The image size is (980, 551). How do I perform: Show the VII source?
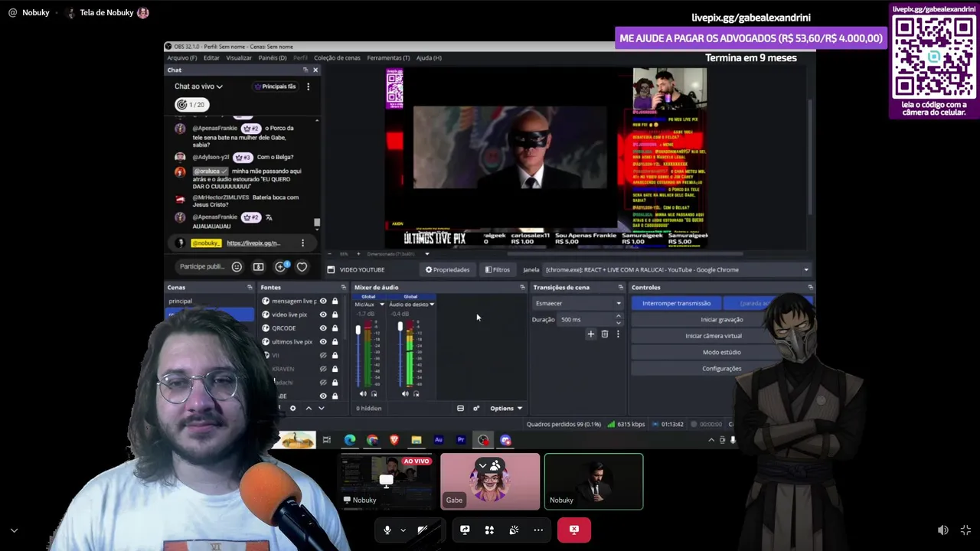point(323,355)
